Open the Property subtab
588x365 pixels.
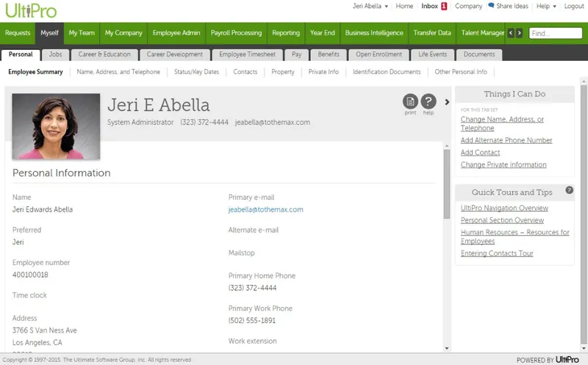click(283, 72)
